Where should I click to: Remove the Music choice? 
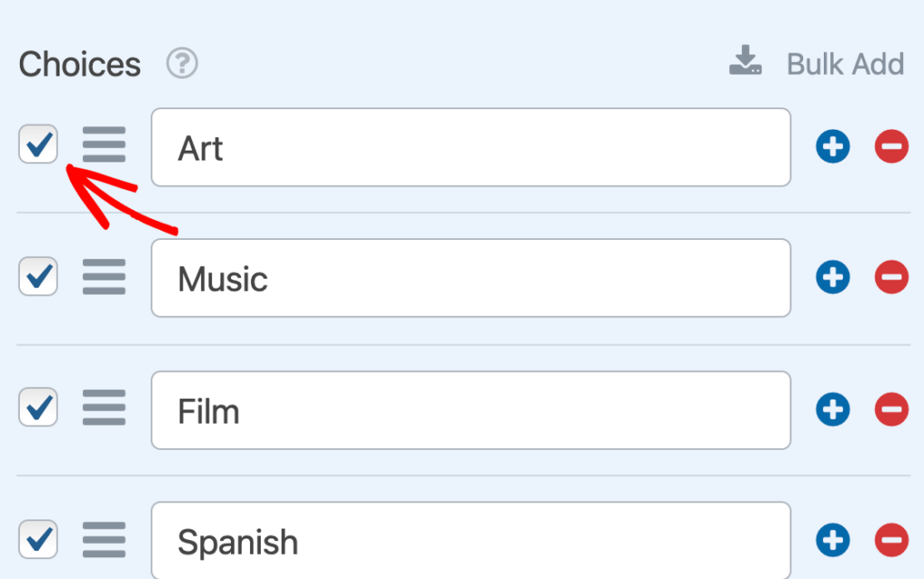pos(891,277)
